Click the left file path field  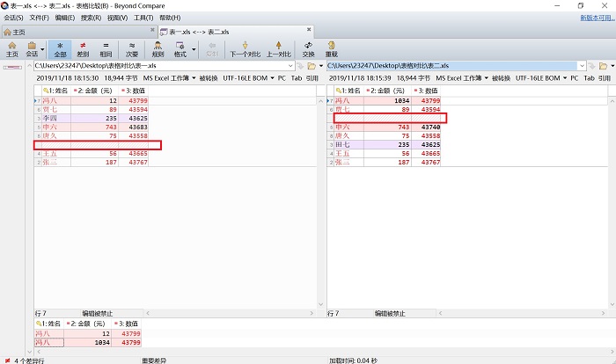coord(160,66)
